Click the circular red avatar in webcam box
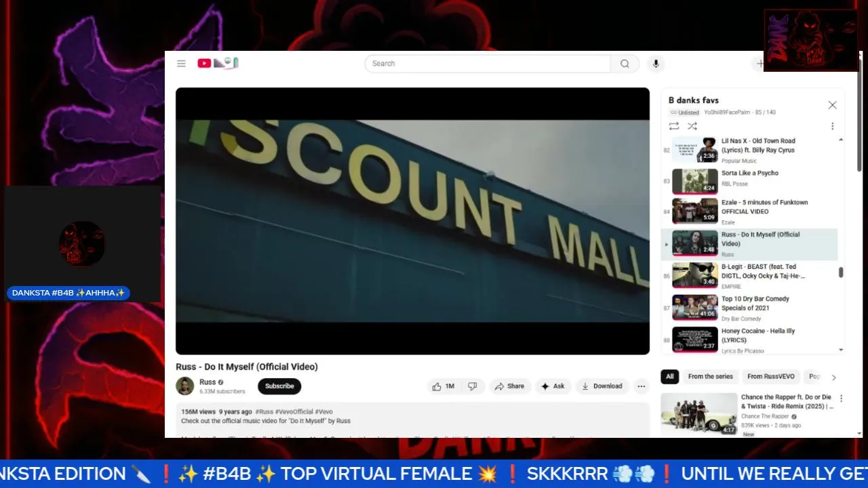The image size is (868, 488). click(82, 243)
